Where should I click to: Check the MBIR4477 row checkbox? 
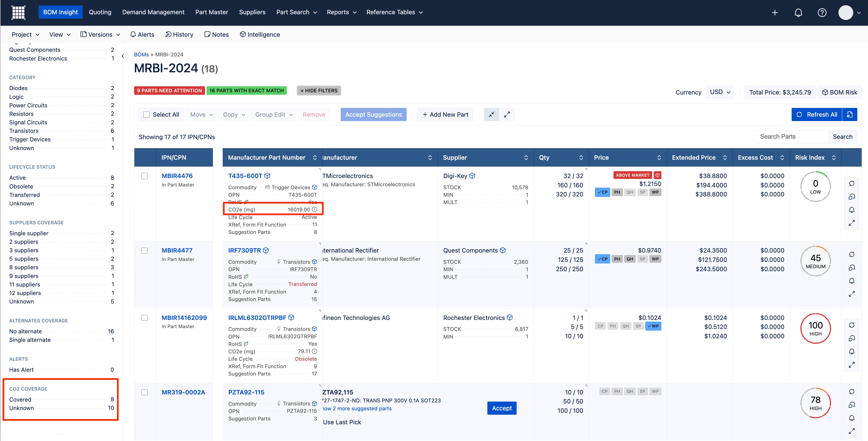pyautogui.click(x=144, y=251)
